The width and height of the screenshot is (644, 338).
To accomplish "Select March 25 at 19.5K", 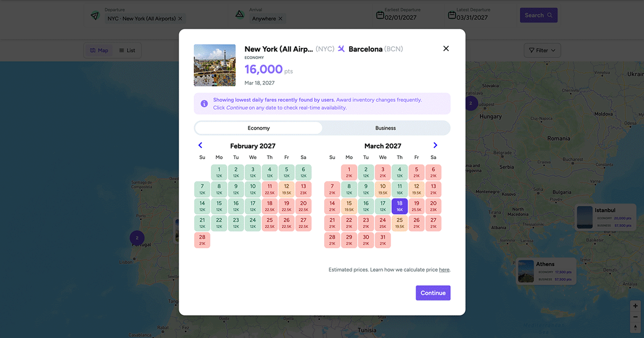I will coord(399,223).
